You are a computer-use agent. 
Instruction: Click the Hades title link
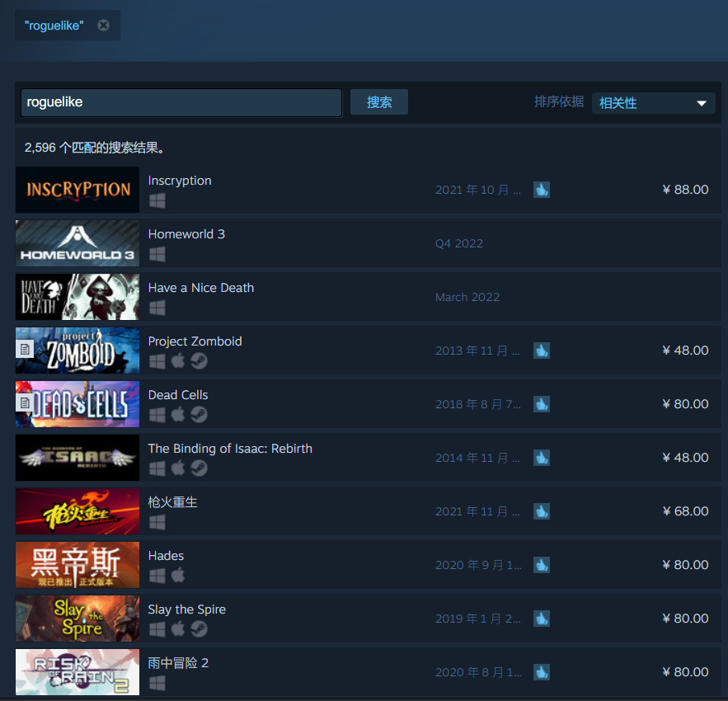click(166, 556)
